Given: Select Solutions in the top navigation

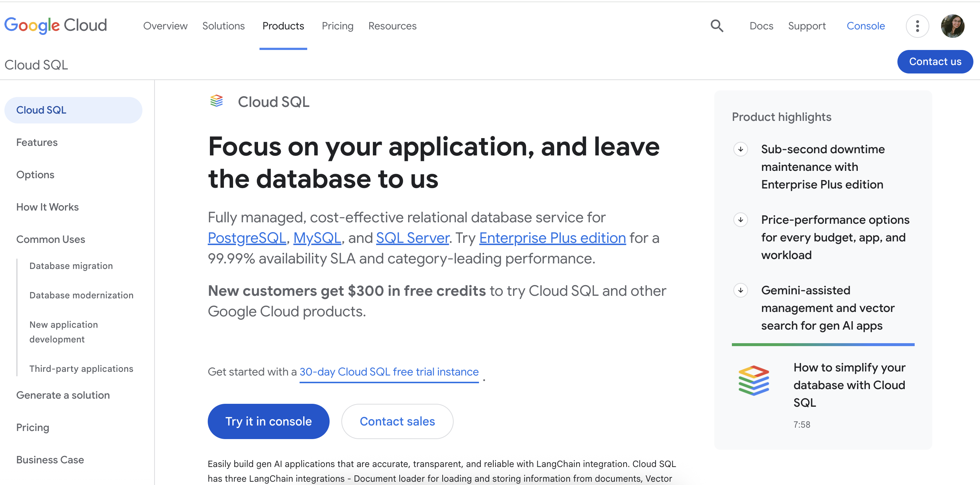Looking at the screenshot, I should pyautogui.click(x=223, y=26).
